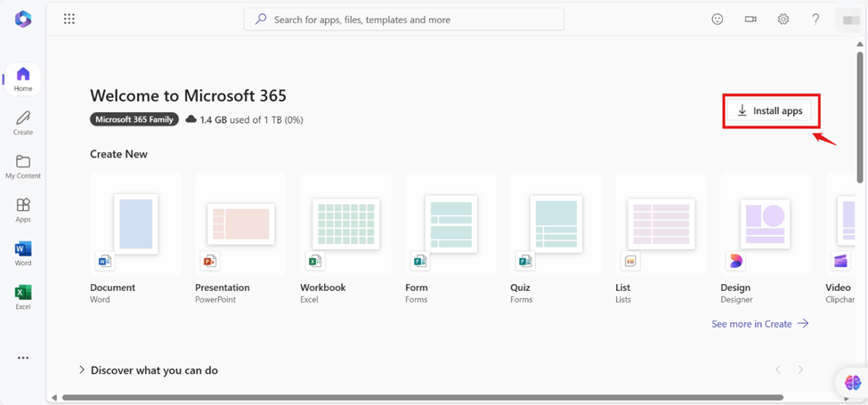Click the scroll up arrow
The image size is (868, 405).
860,45
